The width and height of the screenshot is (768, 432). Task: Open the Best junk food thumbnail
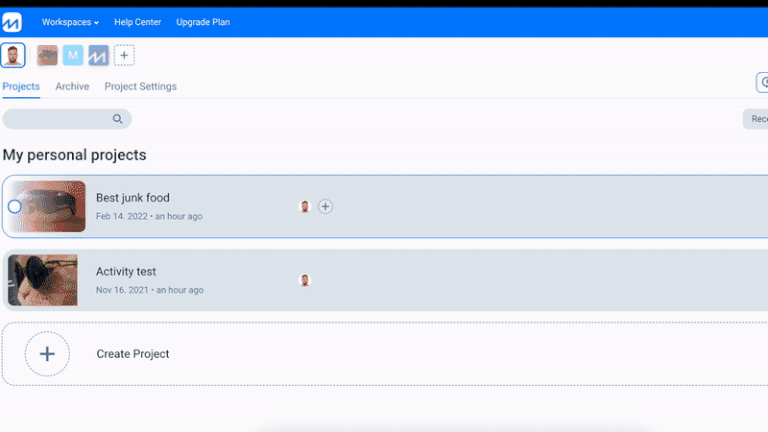48,206
